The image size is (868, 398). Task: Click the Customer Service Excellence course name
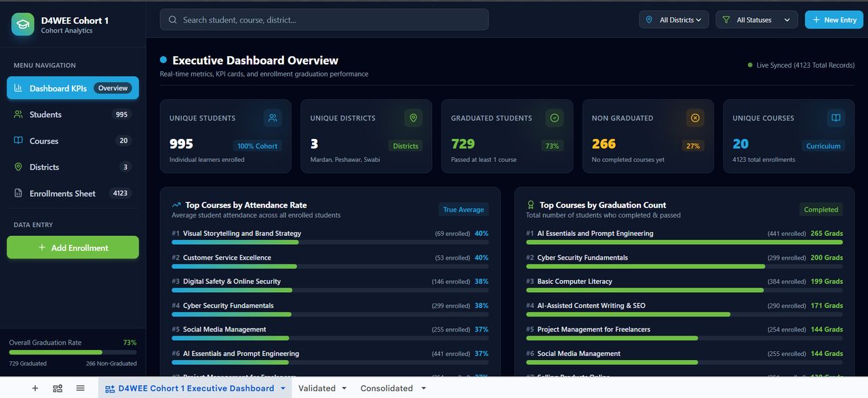[227, 258]
